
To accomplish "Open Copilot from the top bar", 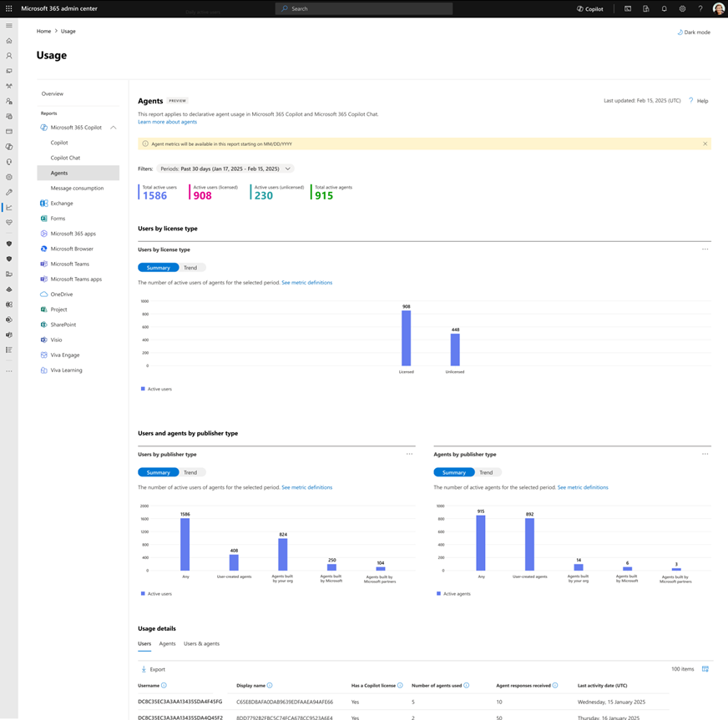I will pos(589,8).
